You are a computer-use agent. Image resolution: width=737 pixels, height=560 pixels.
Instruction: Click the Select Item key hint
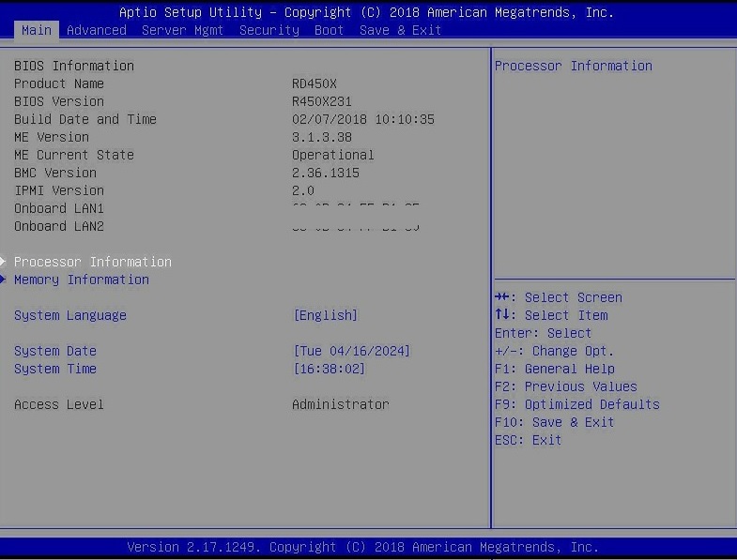point(551,315)
